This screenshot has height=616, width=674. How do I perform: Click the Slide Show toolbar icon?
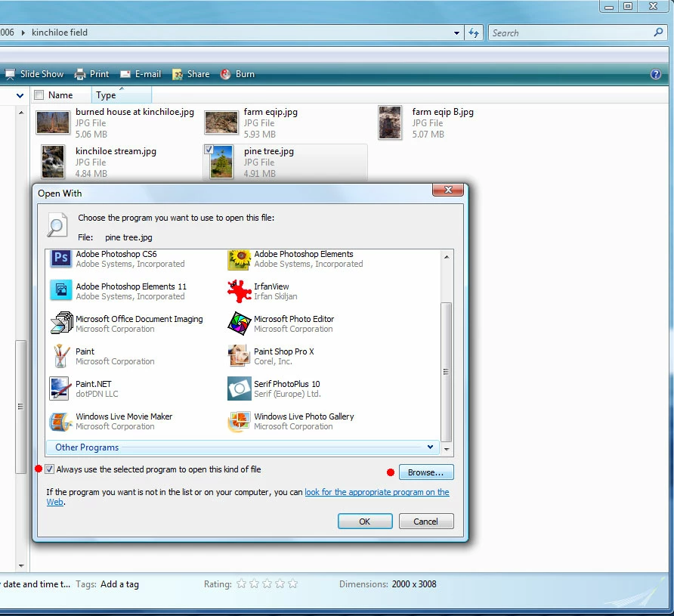click(x=10, y=74)
